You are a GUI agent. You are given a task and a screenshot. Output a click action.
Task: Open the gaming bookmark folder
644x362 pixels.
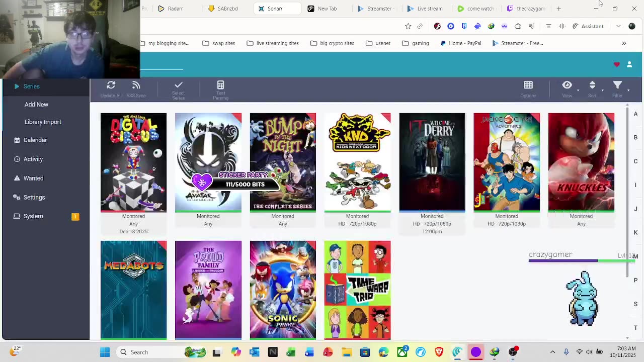(x=415, y=43)
